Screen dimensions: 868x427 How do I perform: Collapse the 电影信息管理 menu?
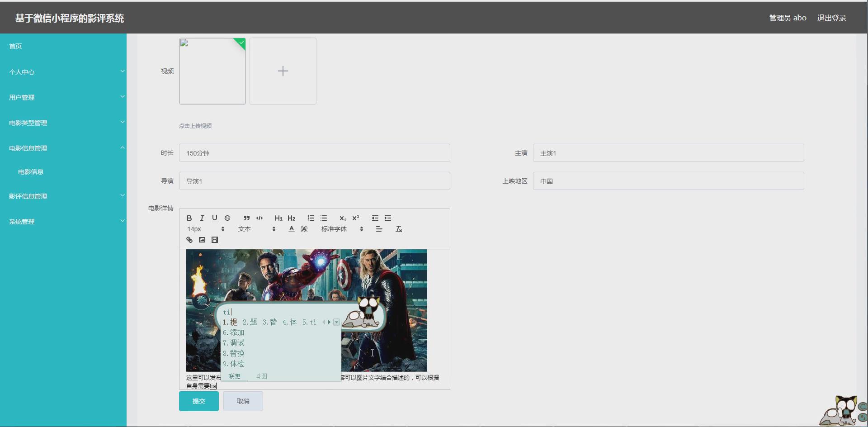pyautogui.click(x=63, y=148)
